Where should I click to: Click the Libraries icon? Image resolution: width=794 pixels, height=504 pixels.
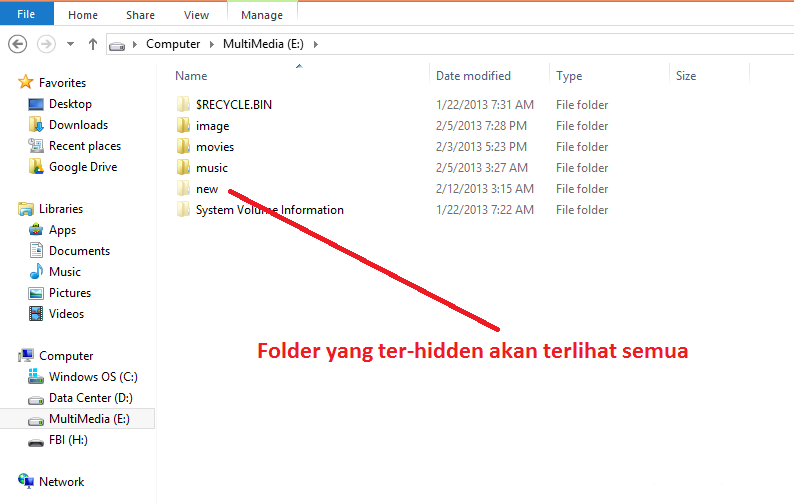pos(26,209)
